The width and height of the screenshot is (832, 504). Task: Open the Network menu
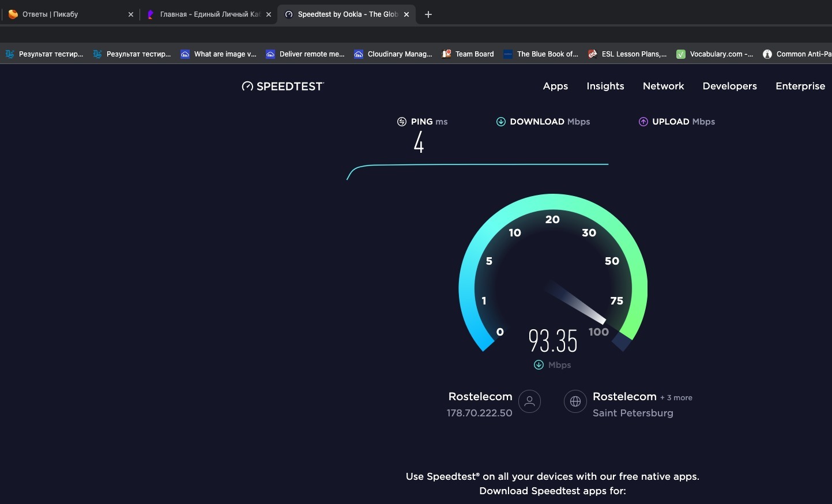click(663, 86)
